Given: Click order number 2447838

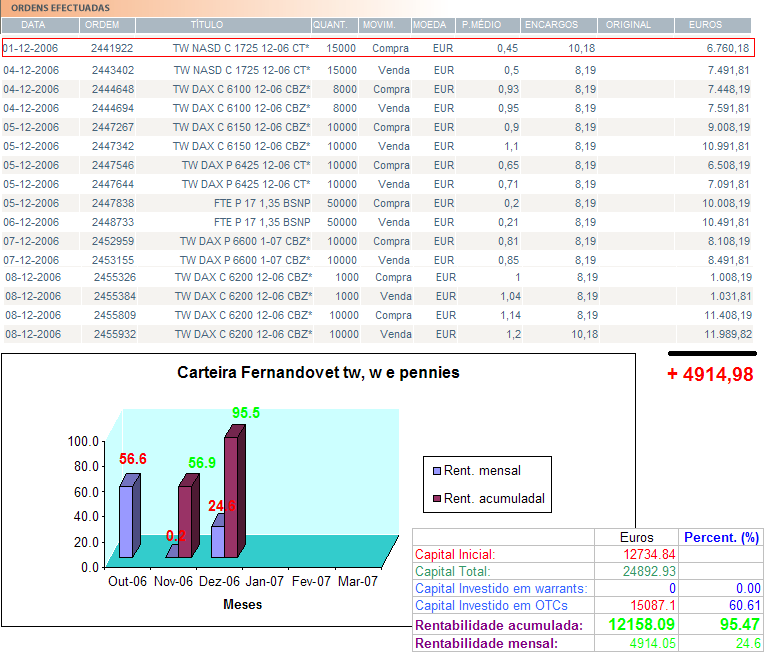Looking at the screenshot, I should tap(112, 203).
